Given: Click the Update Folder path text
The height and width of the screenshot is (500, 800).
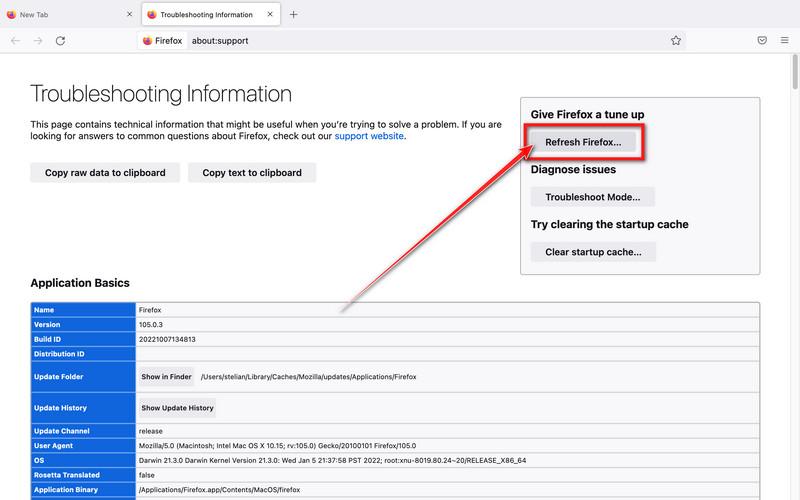Looking at the screenshot, I should tap(309, 377).
